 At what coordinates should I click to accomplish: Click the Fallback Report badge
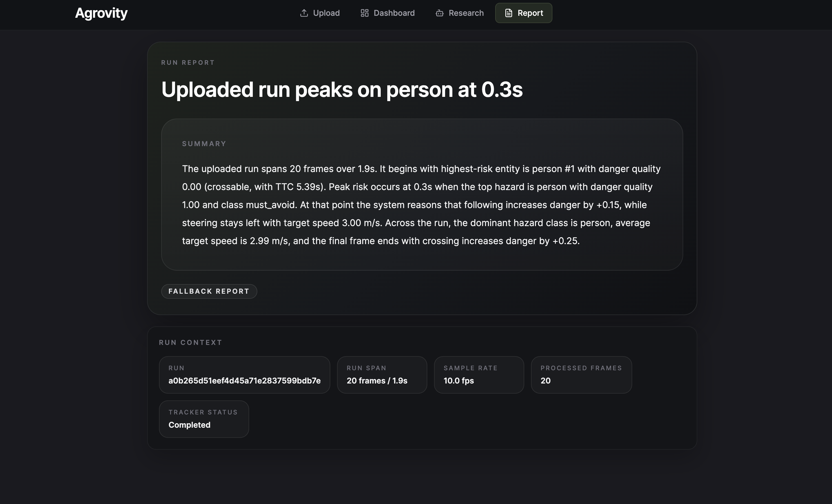pos(209,291)
